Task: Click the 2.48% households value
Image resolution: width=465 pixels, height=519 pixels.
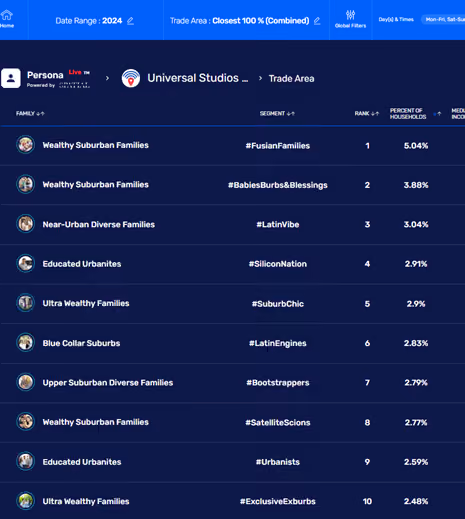Action: 416,501
